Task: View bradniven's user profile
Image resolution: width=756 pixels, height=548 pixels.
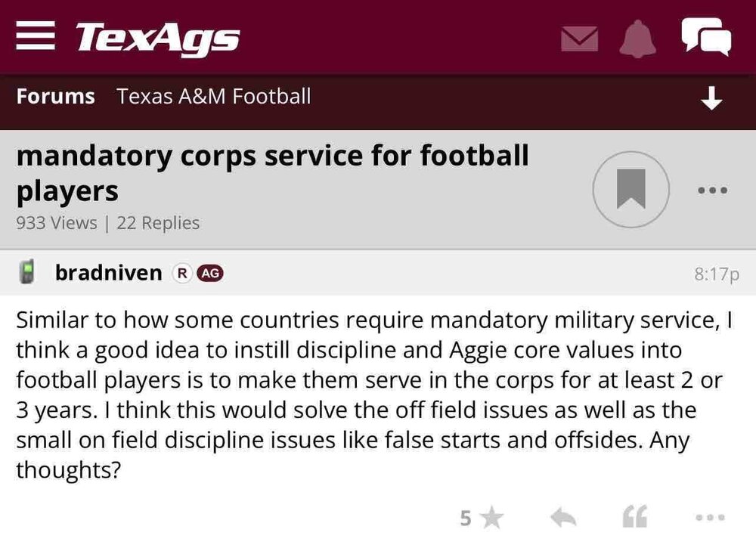Action: pos(108,273)
